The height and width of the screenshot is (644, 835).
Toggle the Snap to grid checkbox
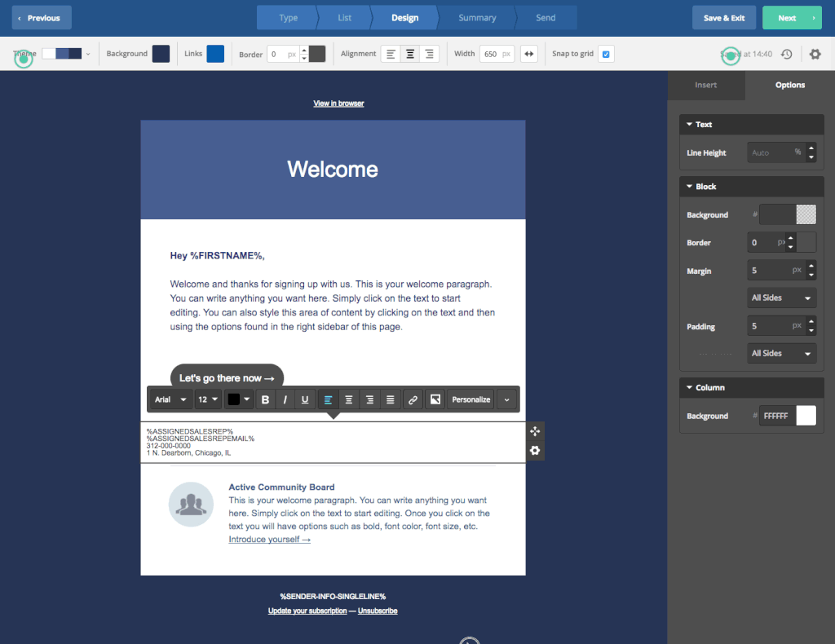click(606, 54)
